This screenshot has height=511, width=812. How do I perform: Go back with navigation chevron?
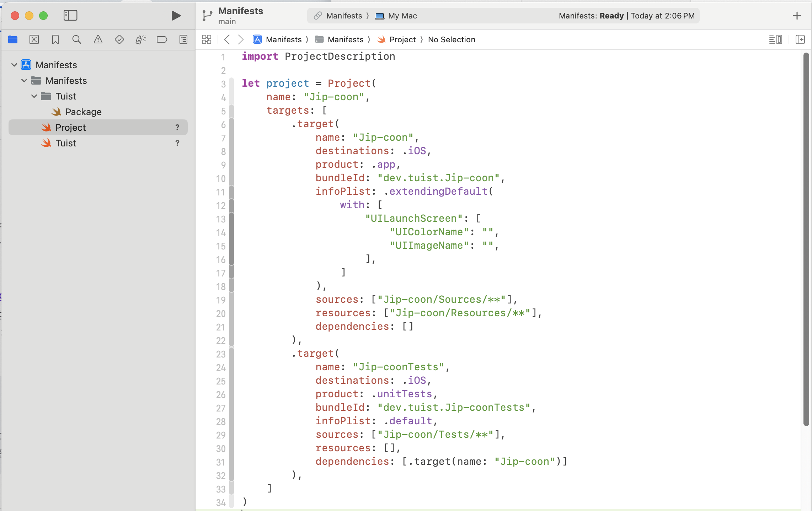coord(227,39)
